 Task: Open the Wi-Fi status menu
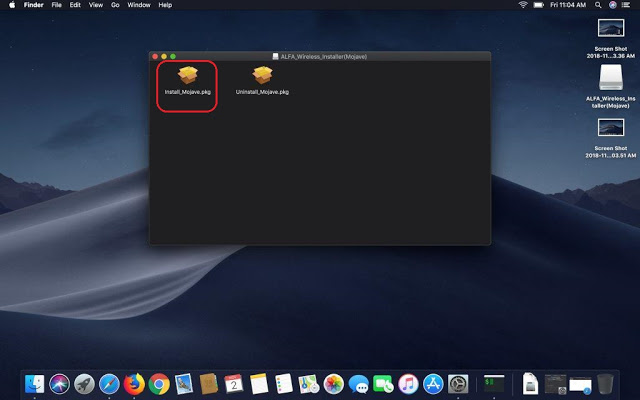(523, 5)
